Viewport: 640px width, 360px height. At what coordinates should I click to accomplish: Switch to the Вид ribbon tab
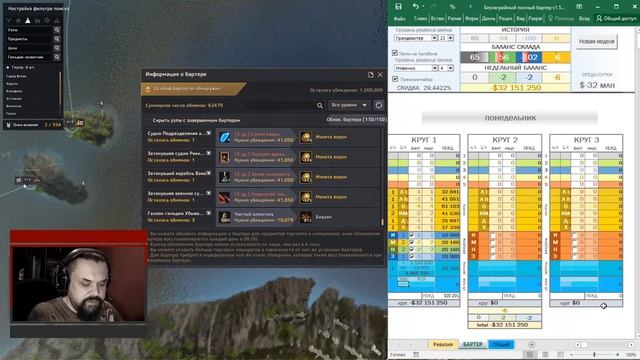(520, 19)
